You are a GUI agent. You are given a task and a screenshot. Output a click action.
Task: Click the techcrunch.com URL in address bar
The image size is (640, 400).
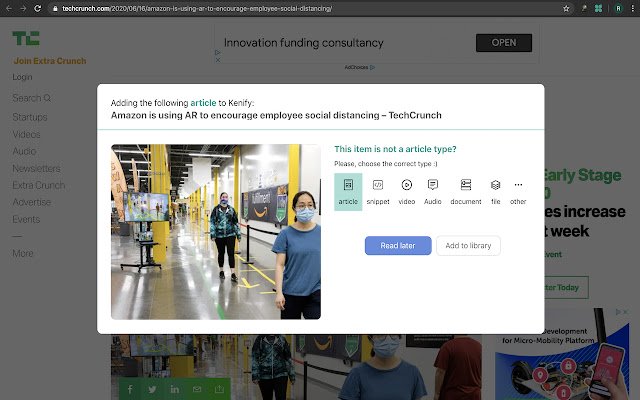coord(197,8)
